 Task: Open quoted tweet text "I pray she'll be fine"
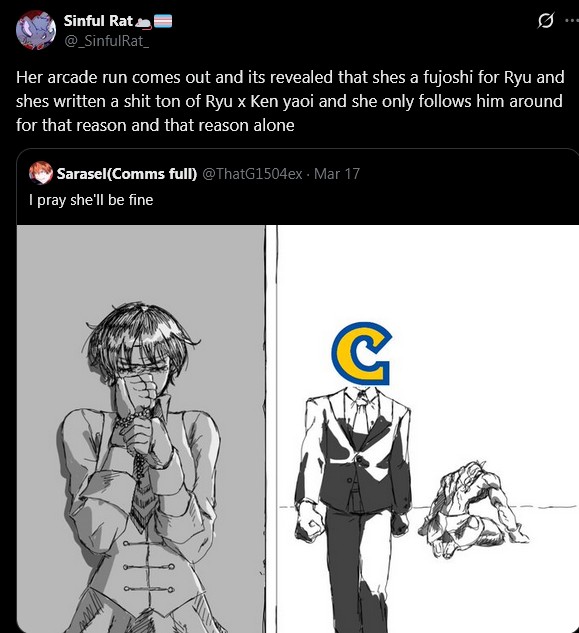pyautogui.click(x=91, y=200)
